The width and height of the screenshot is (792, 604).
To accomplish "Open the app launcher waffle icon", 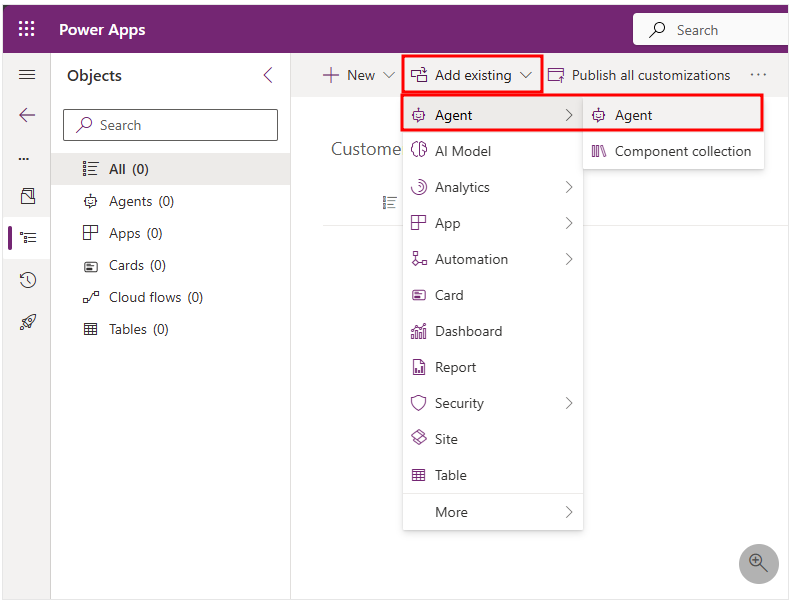I will [x=27, y=29].
